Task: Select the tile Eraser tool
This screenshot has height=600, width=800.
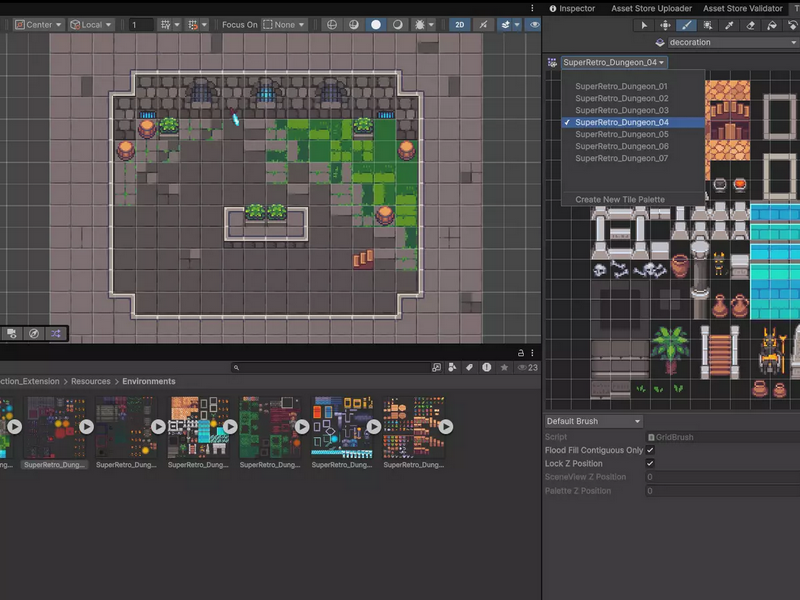Action: pyautogui.click(x=751, y=25)
